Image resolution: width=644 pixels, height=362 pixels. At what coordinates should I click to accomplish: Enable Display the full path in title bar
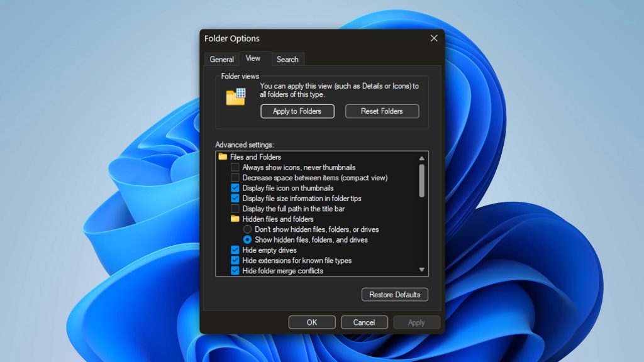pos(236,208)
